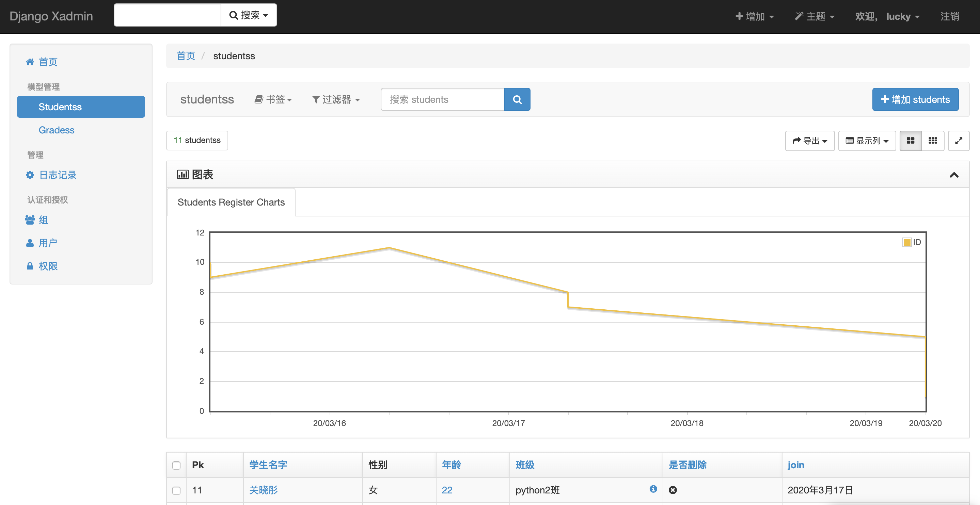Click the 增加 students button
This screenshot has width=980, height=505.
click(915, 100)
